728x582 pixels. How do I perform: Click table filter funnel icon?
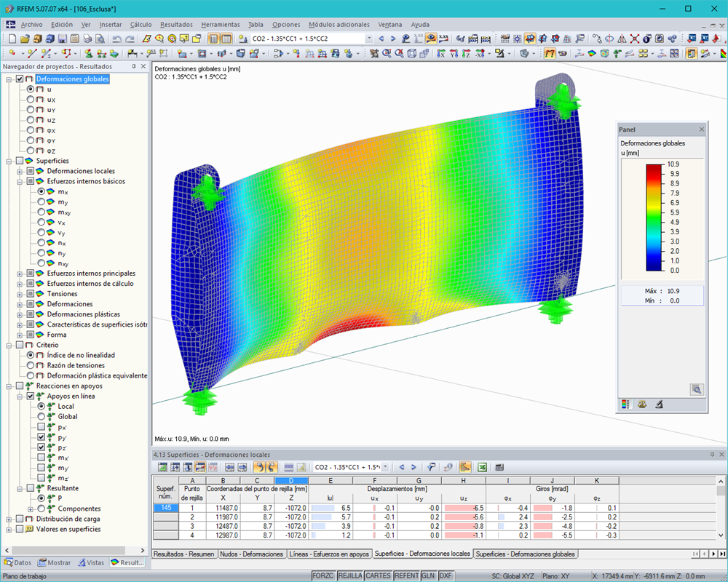coord(431,467)
